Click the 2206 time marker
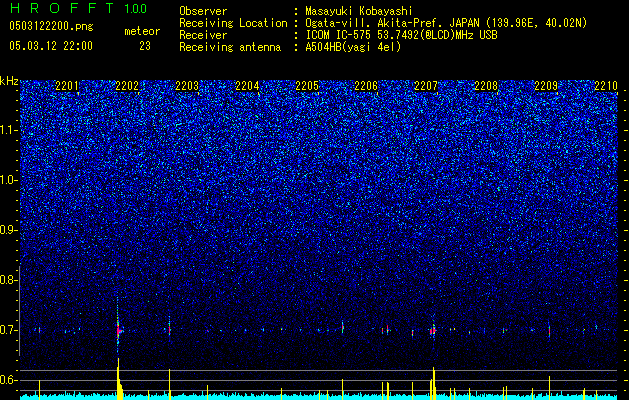Viewport: 629px width, 400px height. pyautogui.click(x=366, y=86)
